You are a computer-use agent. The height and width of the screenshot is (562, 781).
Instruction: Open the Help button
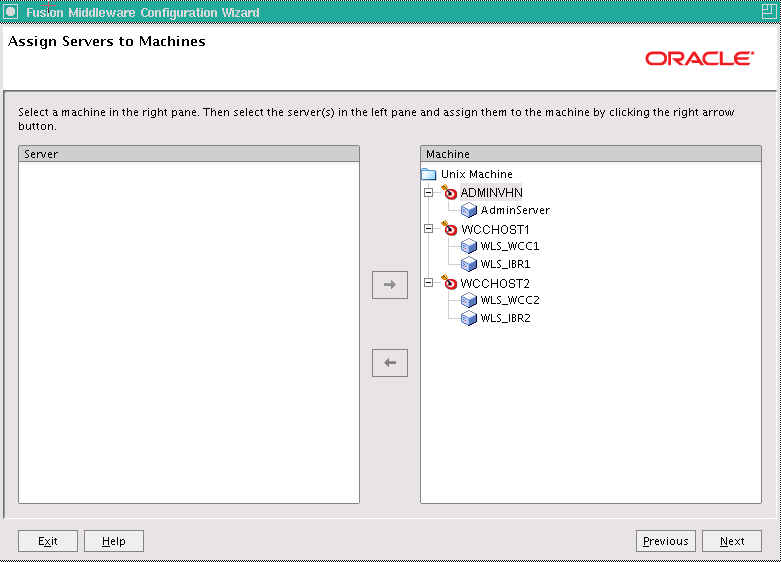(x=114, y=541)
